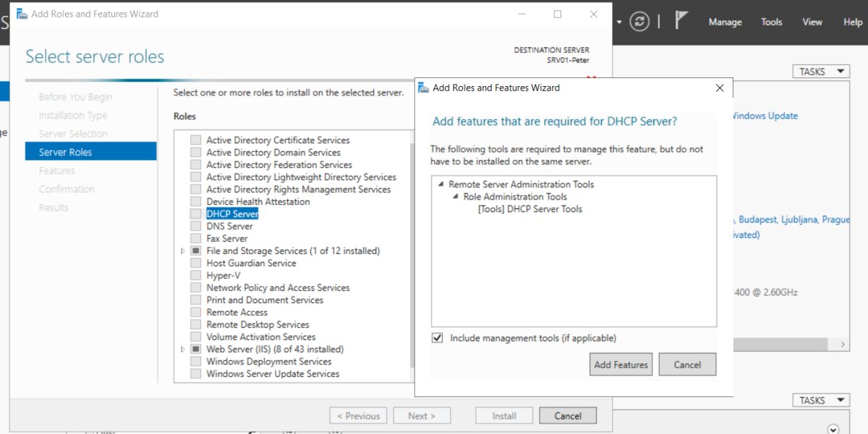Cancel the required features dialog

tap(687, 365)
